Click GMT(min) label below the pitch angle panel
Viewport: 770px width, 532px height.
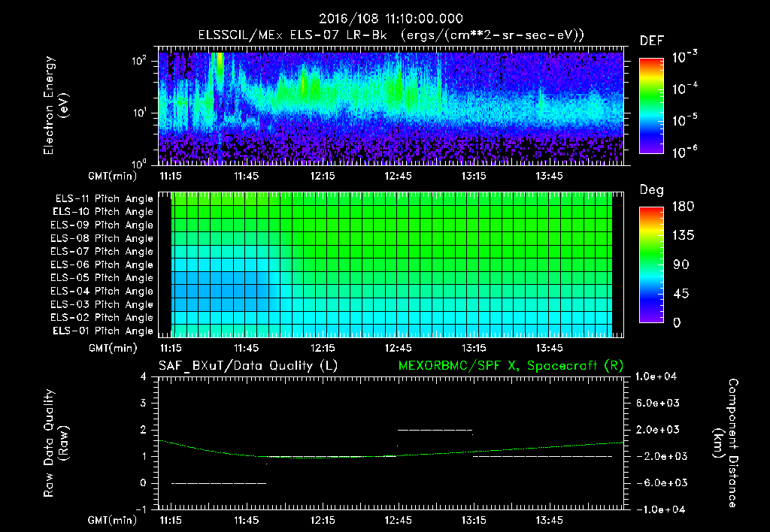click(x=113, y=349)
